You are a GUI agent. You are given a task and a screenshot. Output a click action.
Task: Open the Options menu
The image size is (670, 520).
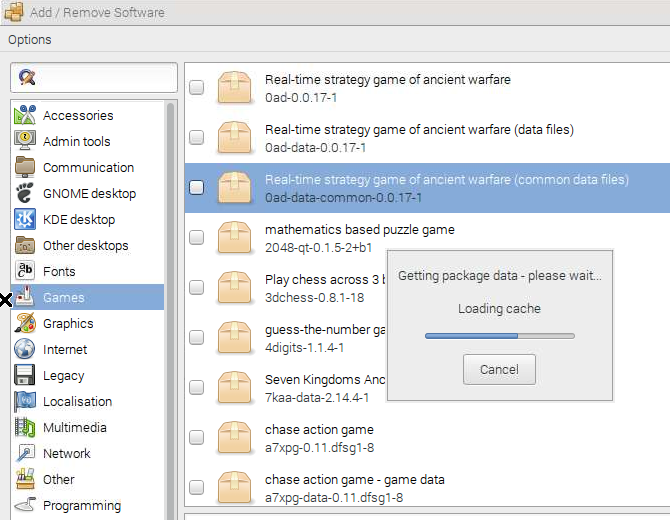[x=29, y=40]
